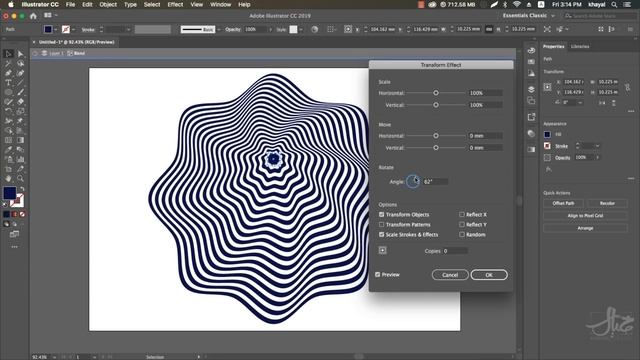Toggle Preview checkbox in dialog
Screen dimensions: 640x360
click(378, 275)
